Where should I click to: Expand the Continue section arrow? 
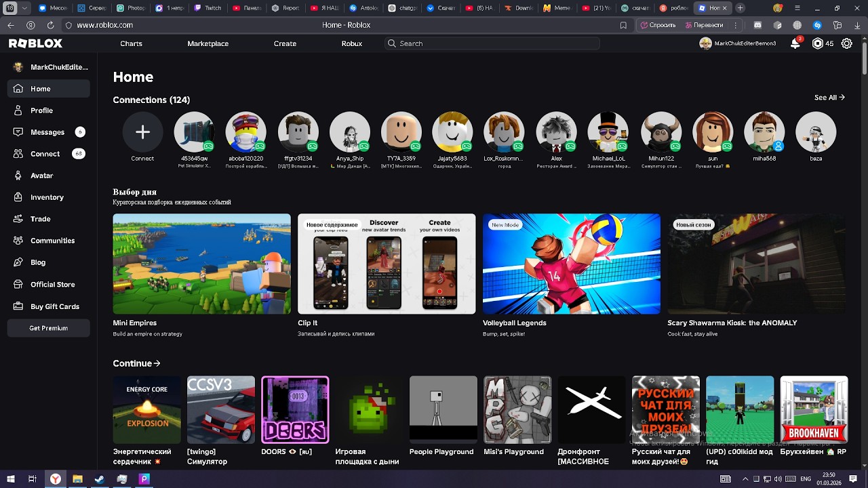[157, 363]
